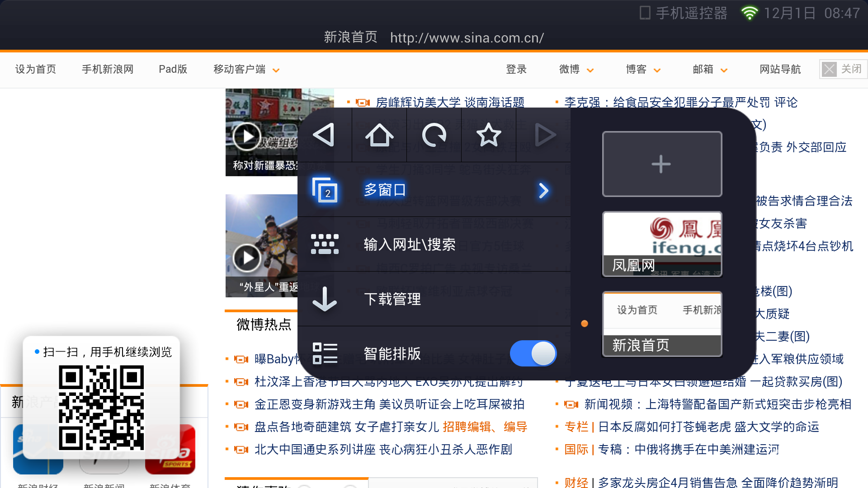
Task: Add a new window with plus tile
Action: [662, 164]
